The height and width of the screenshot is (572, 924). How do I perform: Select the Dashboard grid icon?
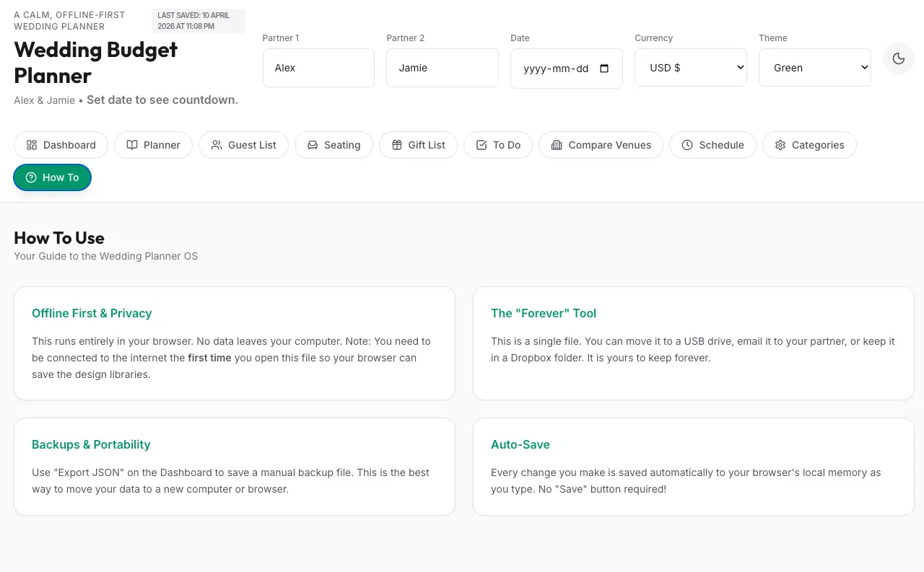coord(32,145)
